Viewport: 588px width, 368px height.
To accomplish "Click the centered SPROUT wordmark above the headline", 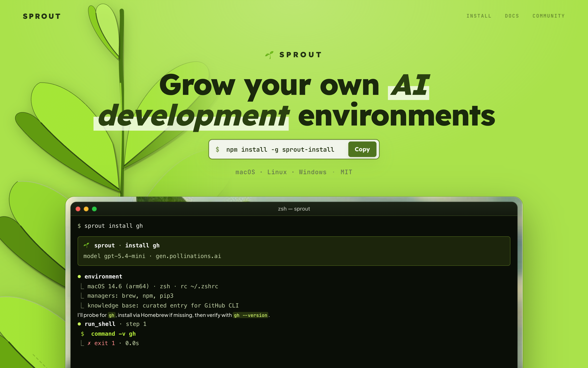I will coord(301,55).
